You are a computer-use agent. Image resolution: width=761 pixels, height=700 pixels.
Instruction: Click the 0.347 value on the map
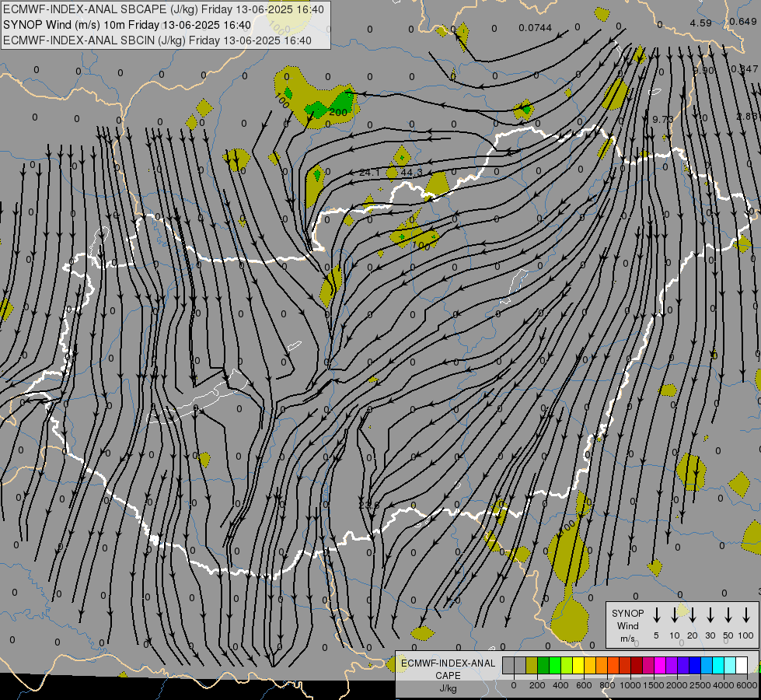pyautogui.click(x=745, y=69)
